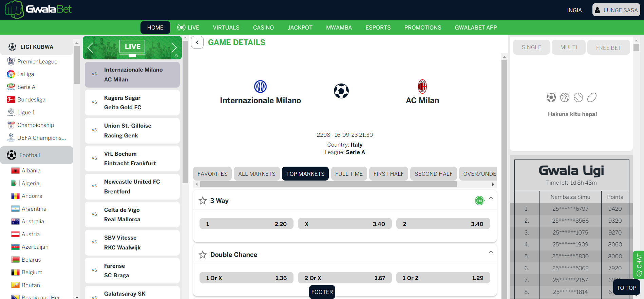
Task: Select Double Chance 1 Or 2 at 1.29
Action: [443, 278]
